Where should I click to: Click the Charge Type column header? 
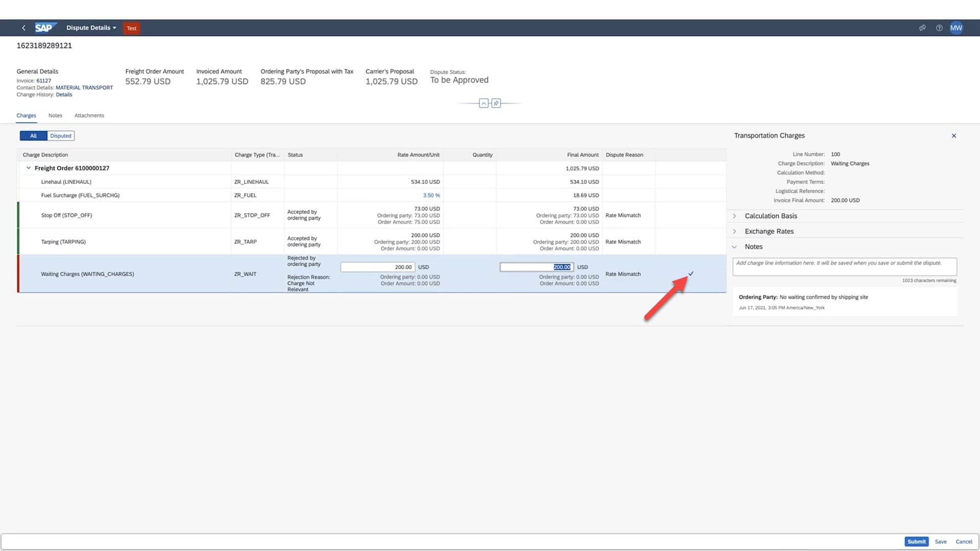click(x=257, y=155)
